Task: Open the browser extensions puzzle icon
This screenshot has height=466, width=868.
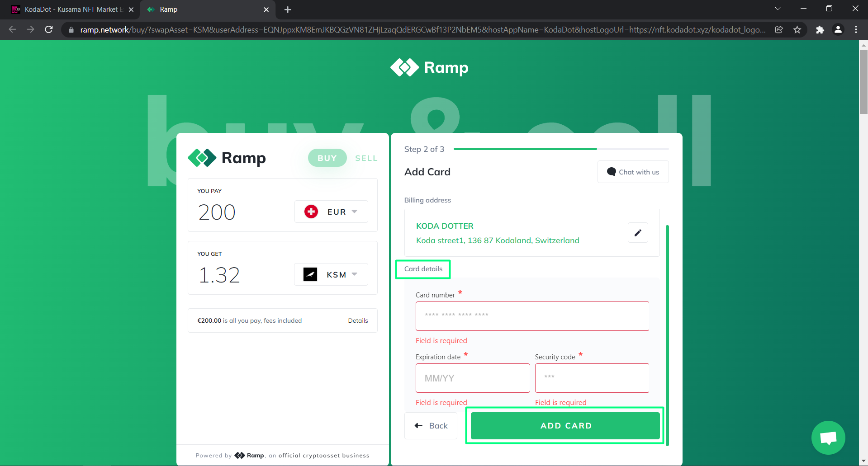Action: click(x=820, y=30)
